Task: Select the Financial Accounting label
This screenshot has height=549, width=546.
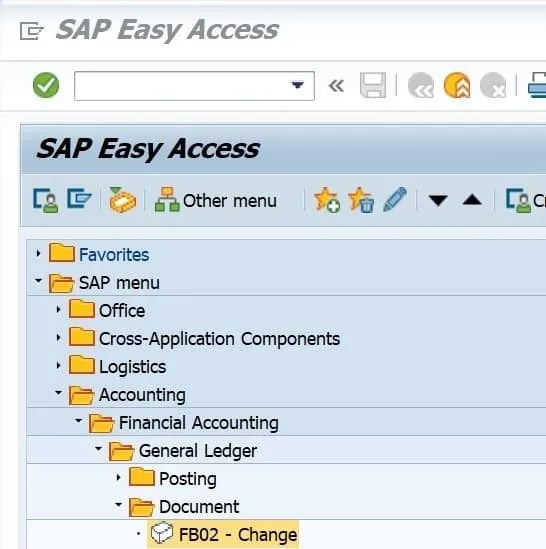Action: pos(199,423)
